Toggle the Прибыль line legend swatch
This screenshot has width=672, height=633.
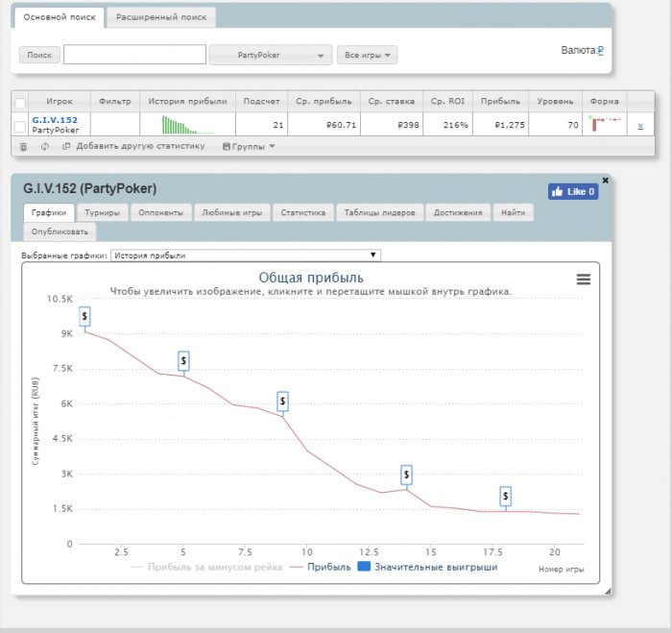click(297, 568)
